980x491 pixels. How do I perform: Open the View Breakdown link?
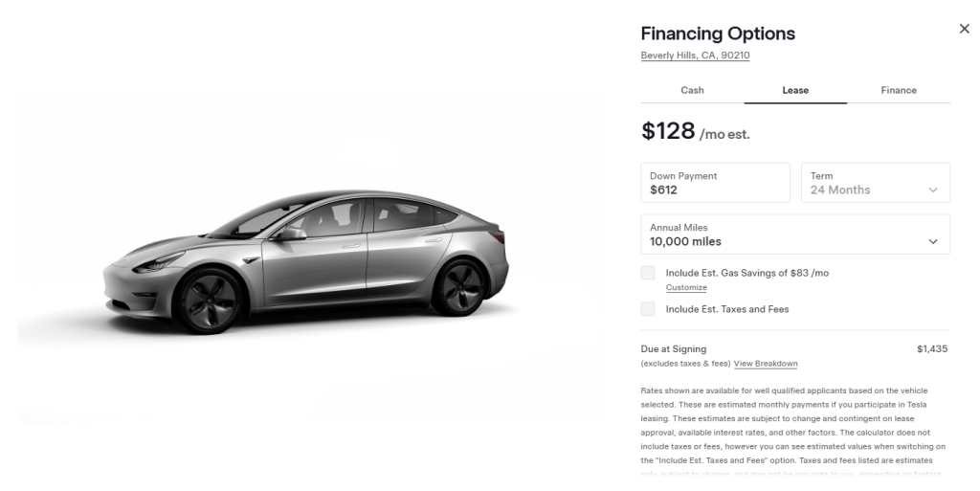[x=766, y=364]
